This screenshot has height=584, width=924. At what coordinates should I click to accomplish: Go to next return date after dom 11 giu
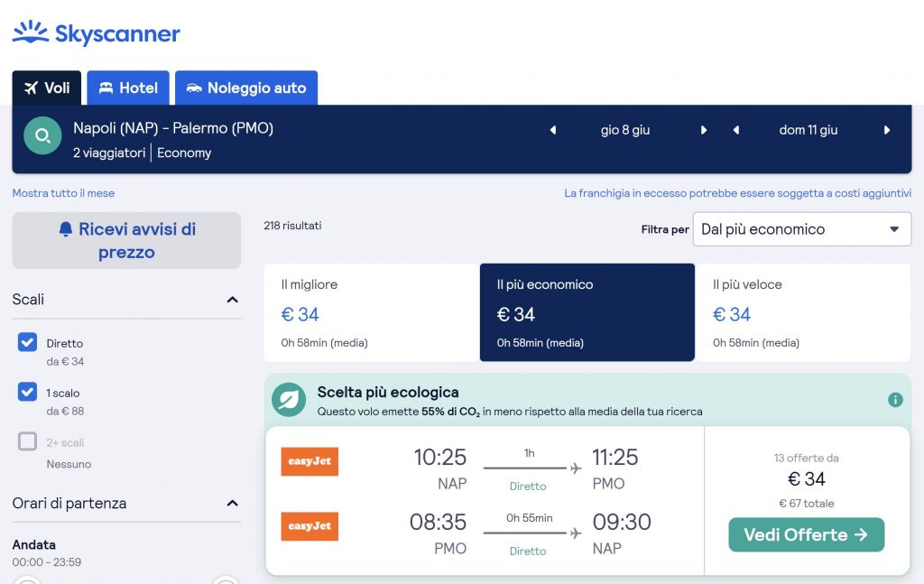(887, 130)
